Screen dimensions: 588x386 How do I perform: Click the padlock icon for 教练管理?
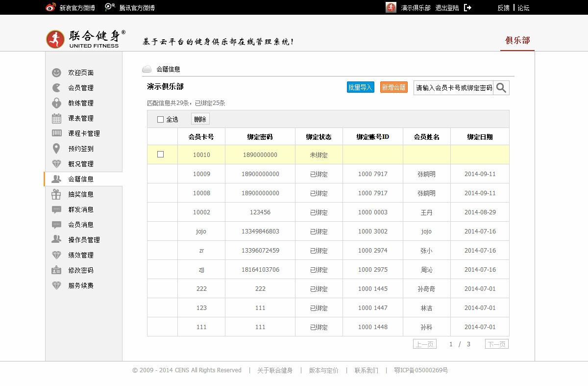(x=57, y=103)
